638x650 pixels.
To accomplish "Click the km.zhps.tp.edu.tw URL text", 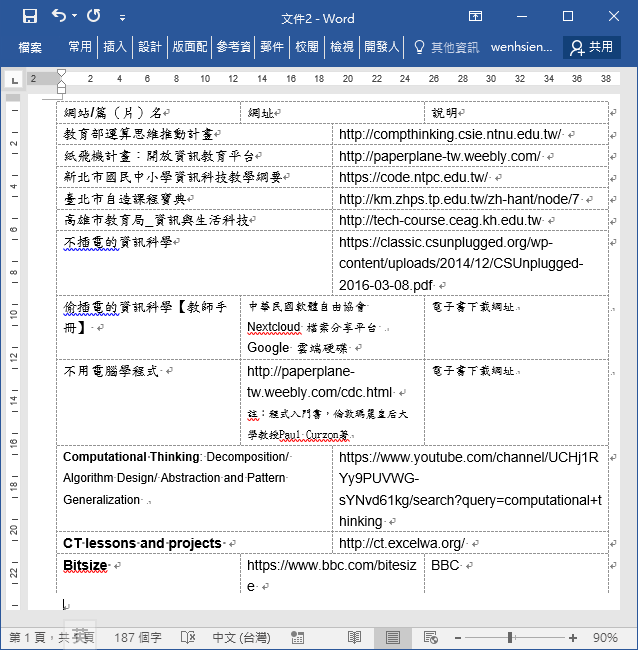I will [x=459, y=199].
